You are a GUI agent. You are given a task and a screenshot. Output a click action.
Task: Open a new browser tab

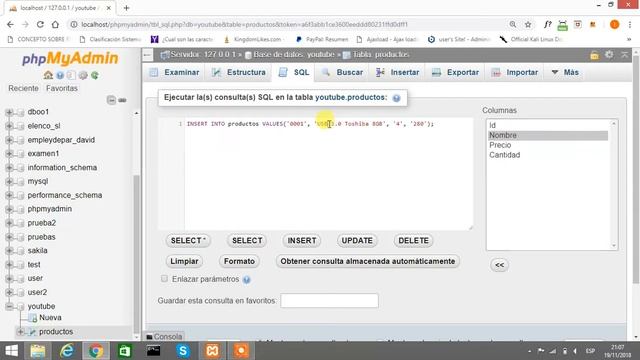pos(127,8)
